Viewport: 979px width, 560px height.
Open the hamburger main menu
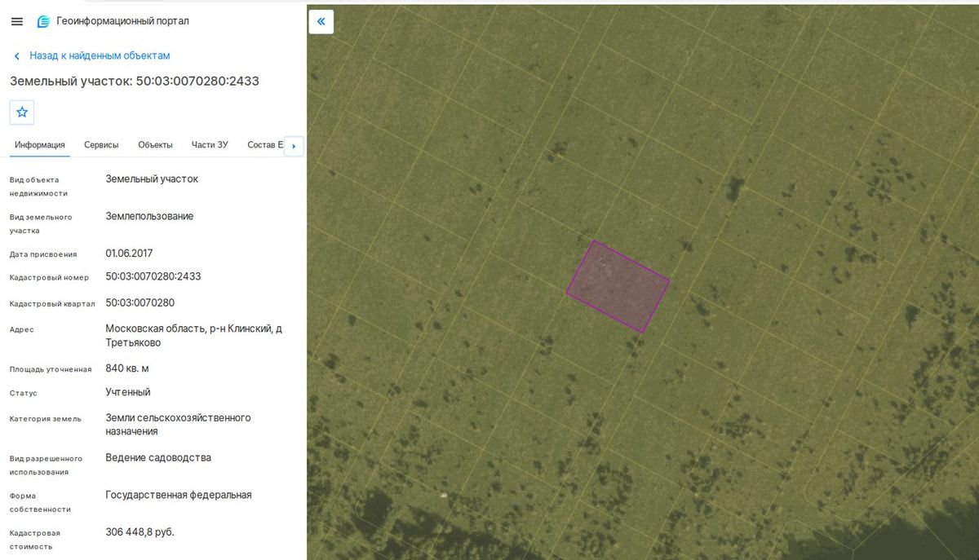click(x=17, y=21)
